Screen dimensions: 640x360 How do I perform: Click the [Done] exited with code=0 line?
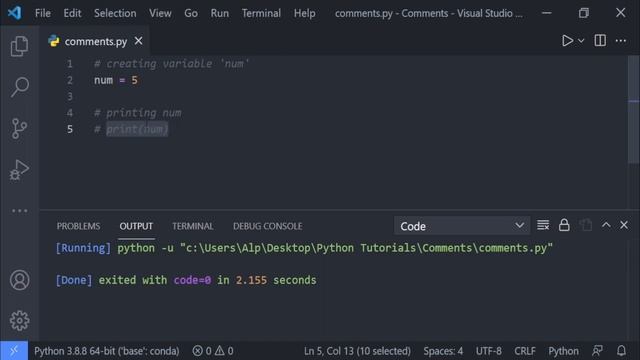(186, 280)
